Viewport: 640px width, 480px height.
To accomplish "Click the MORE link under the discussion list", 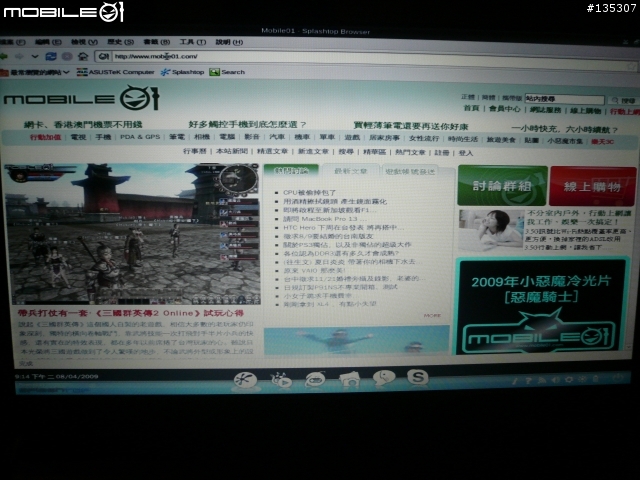I will click(432, 316).
